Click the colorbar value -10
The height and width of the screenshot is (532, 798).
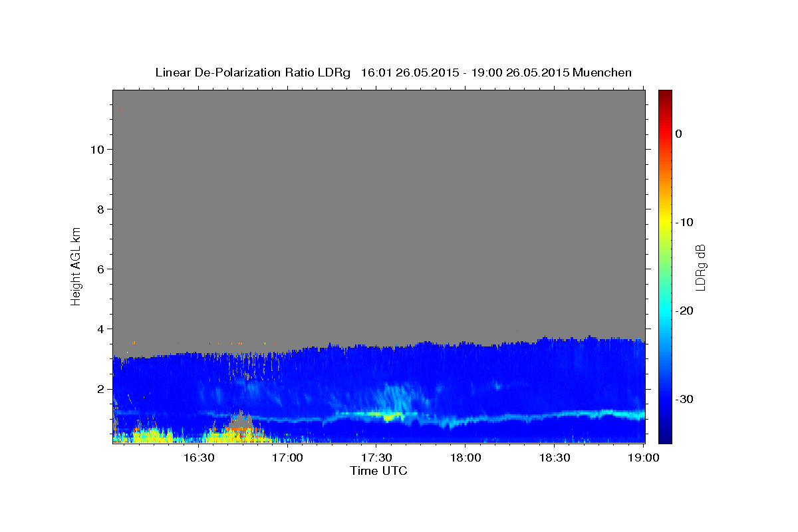(x=684, y=222)
